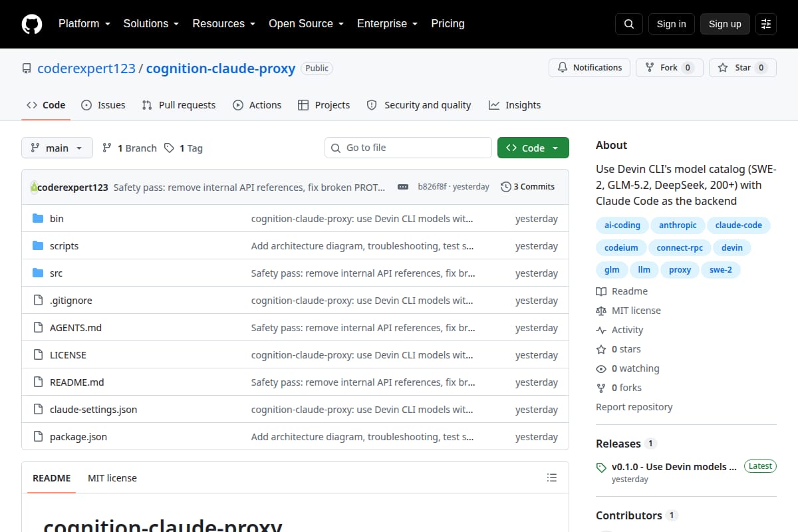The width and height of the screenshot is (798, 532).
Task: Open the 3 Commits history link
Action: point(528,187)
